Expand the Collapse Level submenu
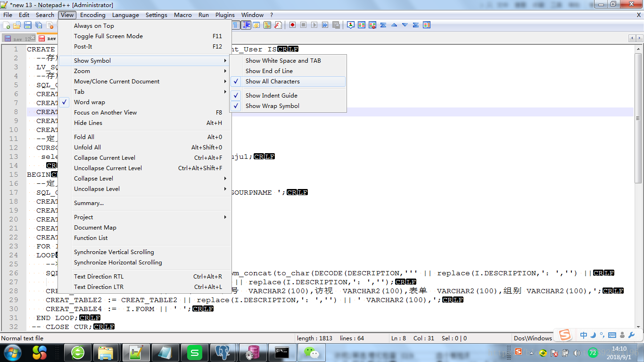 pyautogui.click(x=145, y=178)
